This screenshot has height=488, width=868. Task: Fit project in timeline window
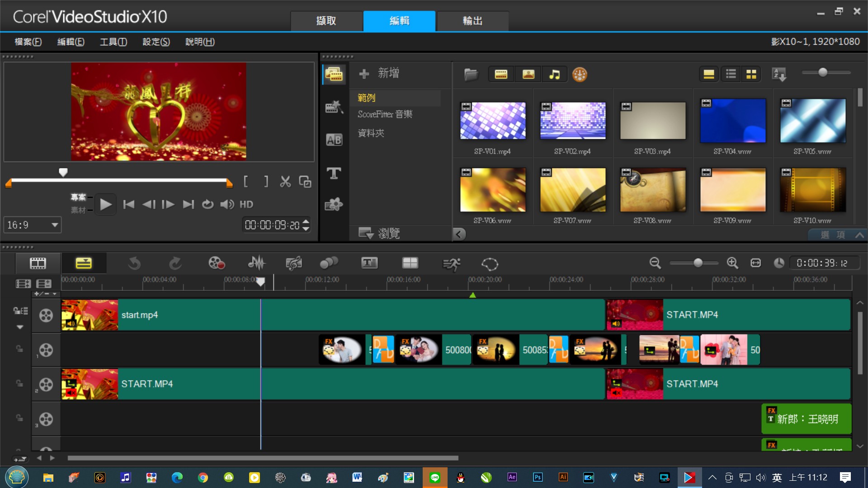pos(755,263)
